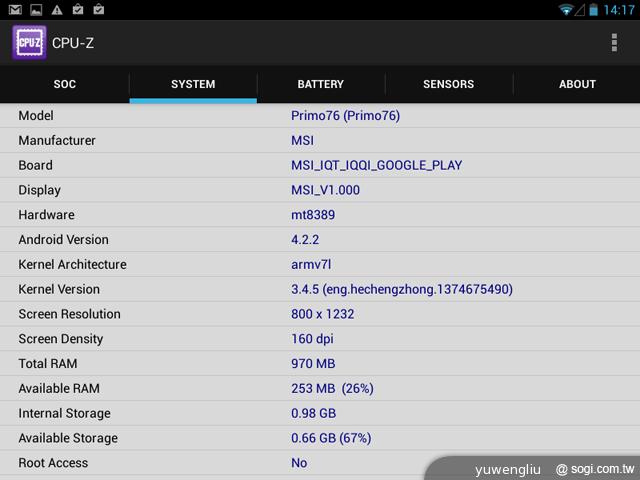Select the Screen Resolution 800 x 1232 row
The image size is (640, 480).
[320, 314]
